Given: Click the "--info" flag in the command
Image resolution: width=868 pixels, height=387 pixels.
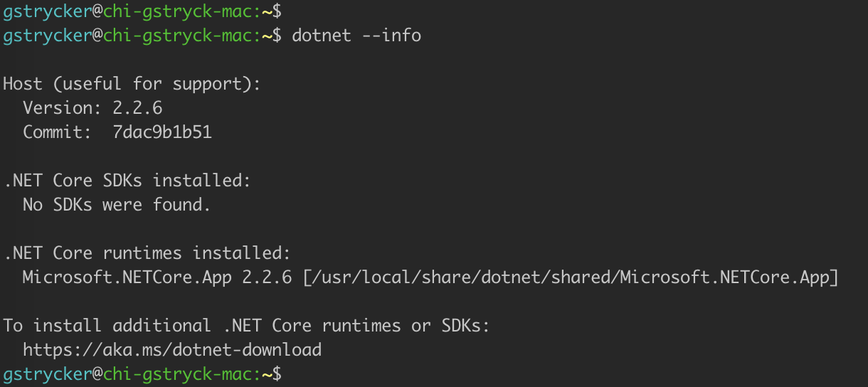Looking at the screenshot, I should (x=391, y=35).
